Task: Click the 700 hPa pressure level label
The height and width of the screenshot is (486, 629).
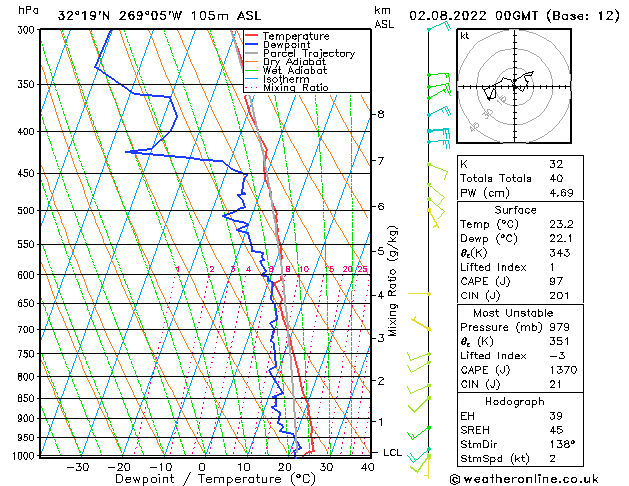Action: [28, 330]
